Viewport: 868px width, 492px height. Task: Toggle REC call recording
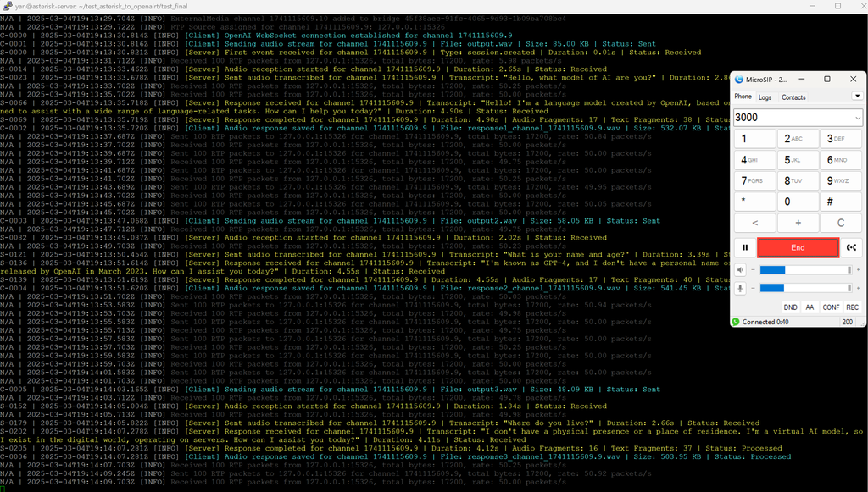tap(852, 308)
